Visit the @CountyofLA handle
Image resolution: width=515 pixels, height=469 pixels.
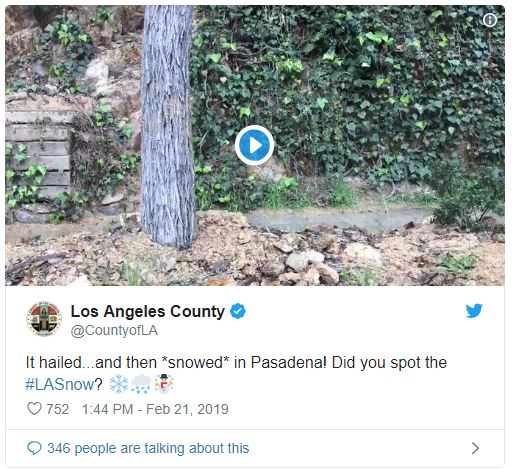click(114, 331)
